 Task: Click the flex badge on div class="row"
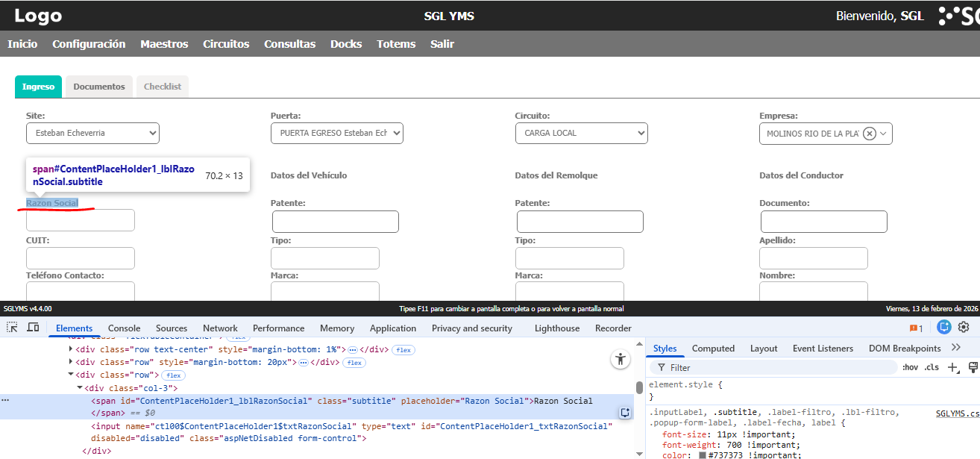(x=174, y=375)
